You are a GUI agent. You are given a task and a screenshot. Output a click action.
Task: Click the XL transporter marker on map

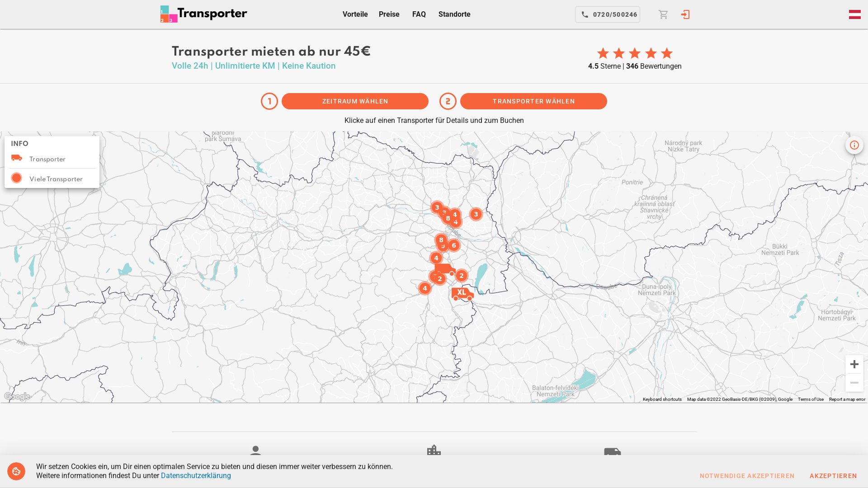click(x=462, y=293)
